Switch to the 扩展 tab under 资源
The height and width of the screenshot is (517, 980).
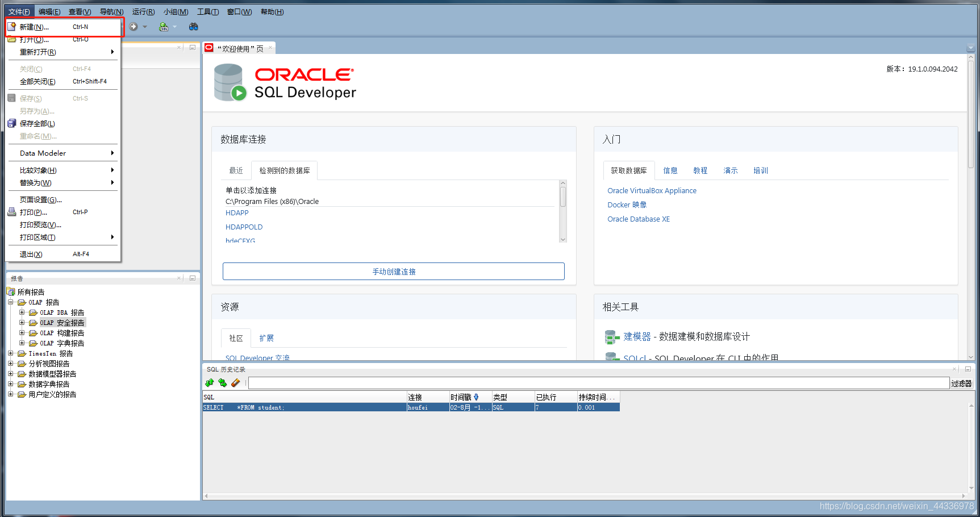(266, 338)
